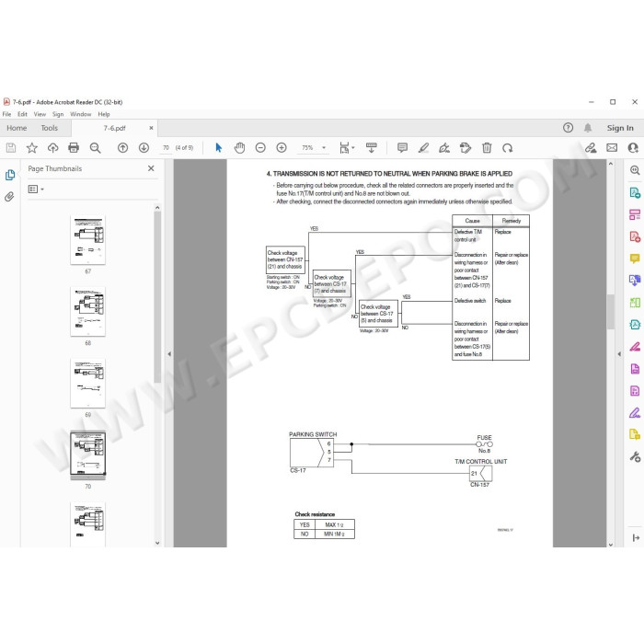
Task: Open the Create PDF tool icon
Action: pyautogui.click(x=635, y=236)
